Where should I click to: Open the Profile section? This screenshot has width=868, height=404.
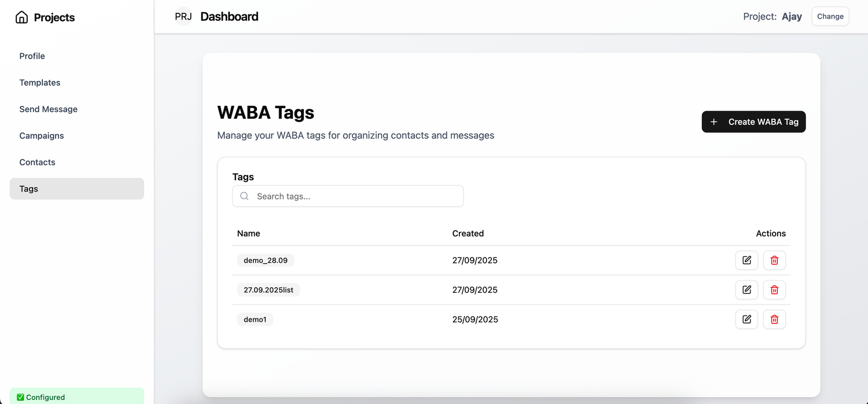(x=32, y=56)
